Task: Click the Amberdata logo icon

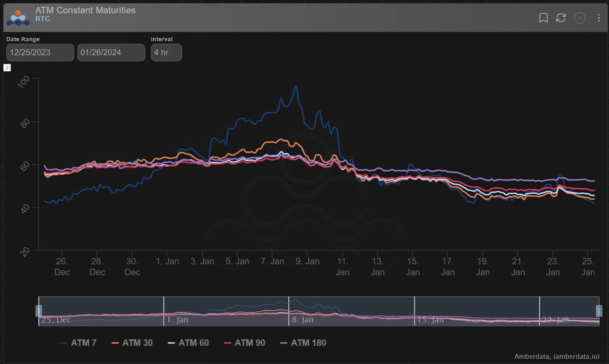Action: click(18, 18)
